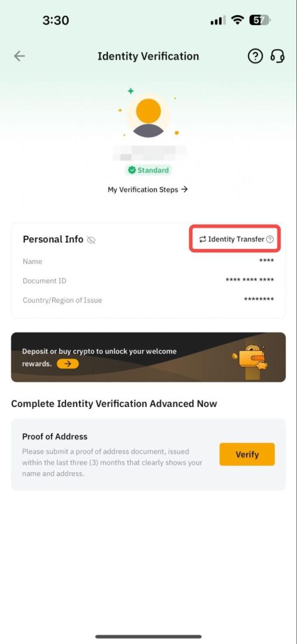The image size is (297, 644).
Task: Tap the masked Document ID value
Action: (x=250, y=280)
